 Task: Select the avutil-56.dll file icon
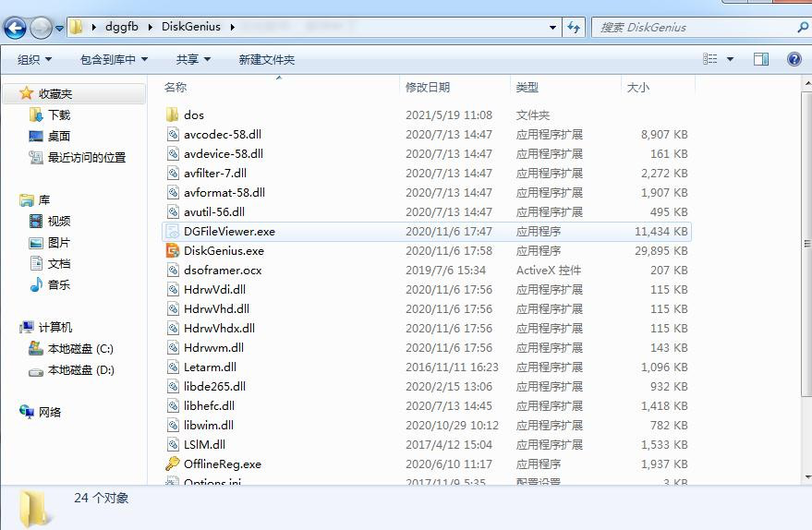tap(173, 211)
